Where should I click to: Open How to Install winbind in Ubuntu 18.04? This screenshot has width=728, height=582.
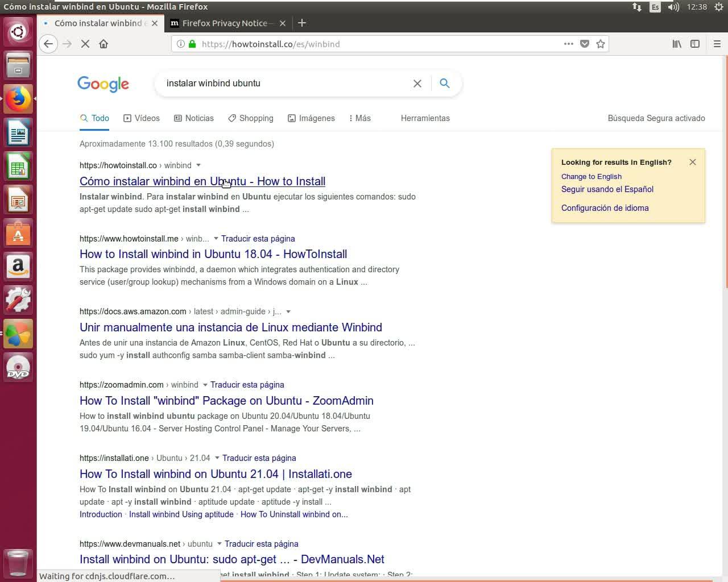pyautogui.click(x=213, y=254)
